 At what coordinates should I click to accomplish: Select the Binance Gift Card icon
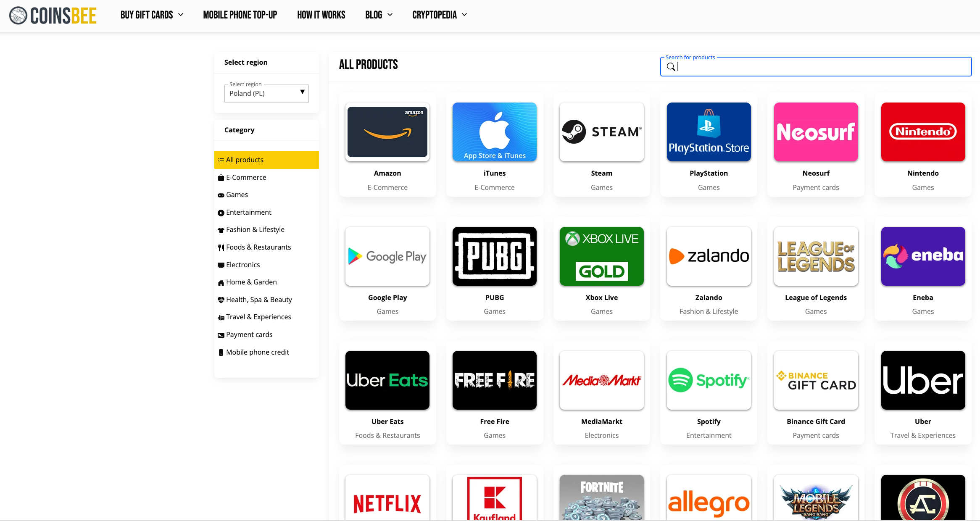click(x=815, y=380)
